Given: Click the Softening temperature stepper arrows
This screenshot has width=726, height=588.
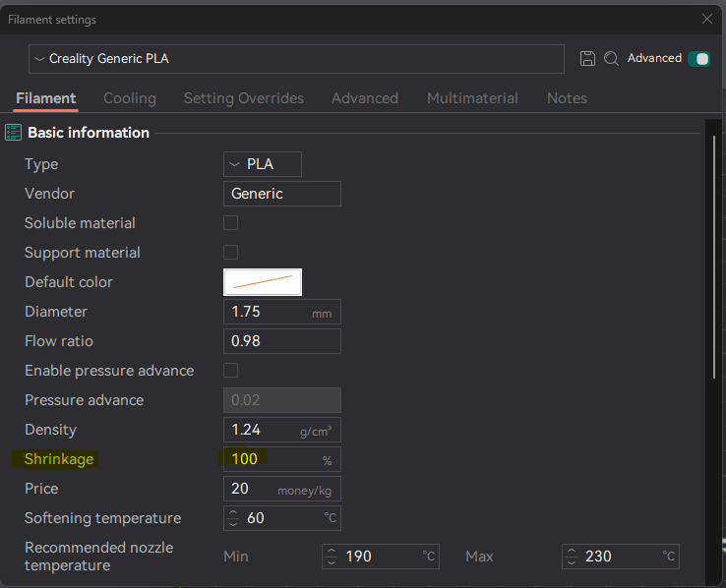Looking at the screenshot, I should (233, 518).
